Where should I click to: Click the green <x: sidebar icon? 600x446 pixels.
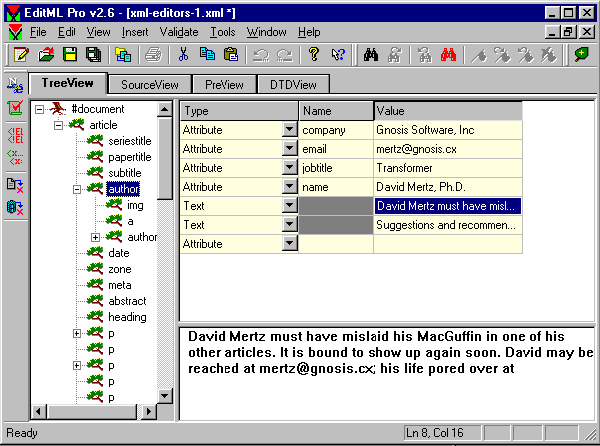15,157
